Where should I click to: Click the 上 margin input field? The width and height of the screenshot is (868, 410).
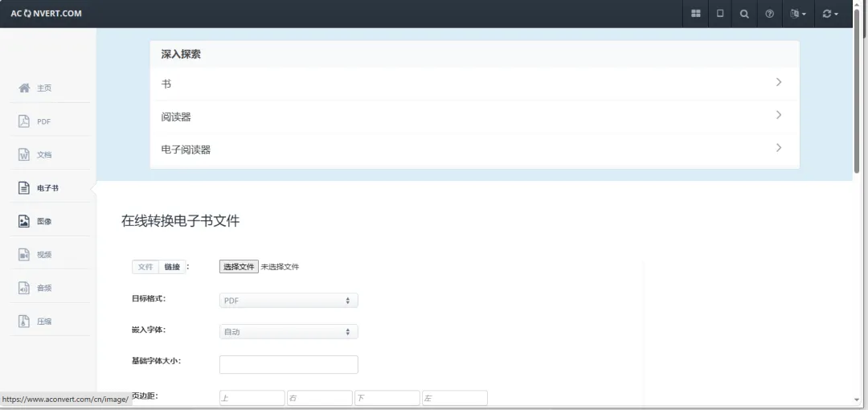coord(252,398)
